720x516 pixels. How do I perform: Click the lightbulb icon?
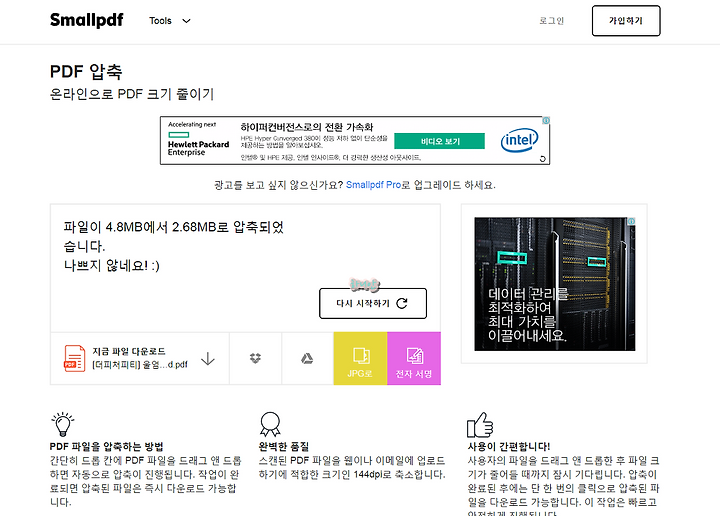pyautogui.click(x=63, y=424)
